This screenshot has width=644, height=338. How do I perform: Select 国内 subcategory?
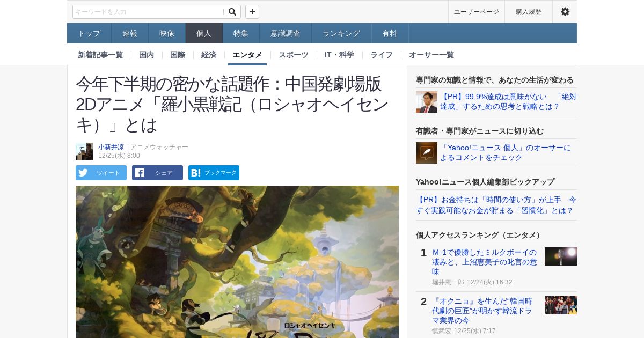click(147, 55)
